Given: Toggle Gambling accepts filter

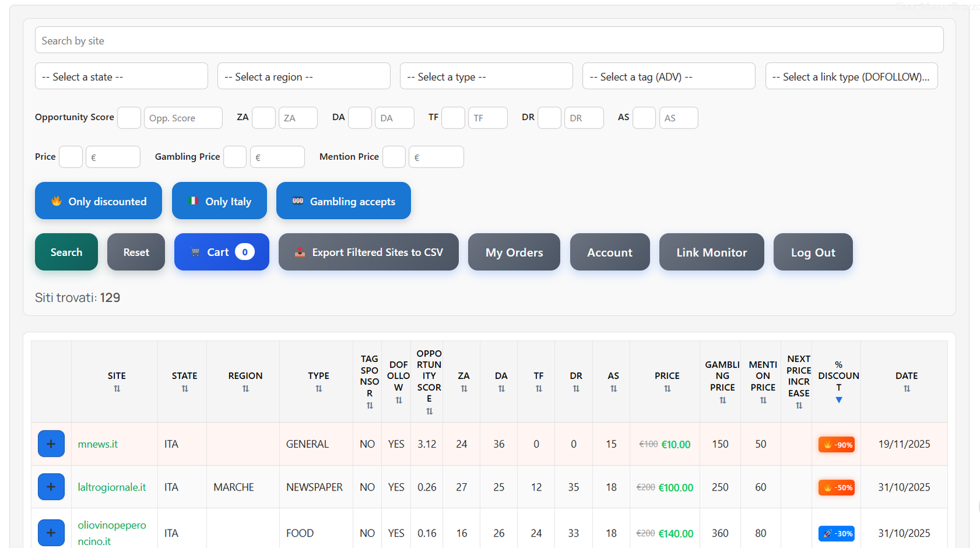Looking at the screenshot, I should point(344,201).
